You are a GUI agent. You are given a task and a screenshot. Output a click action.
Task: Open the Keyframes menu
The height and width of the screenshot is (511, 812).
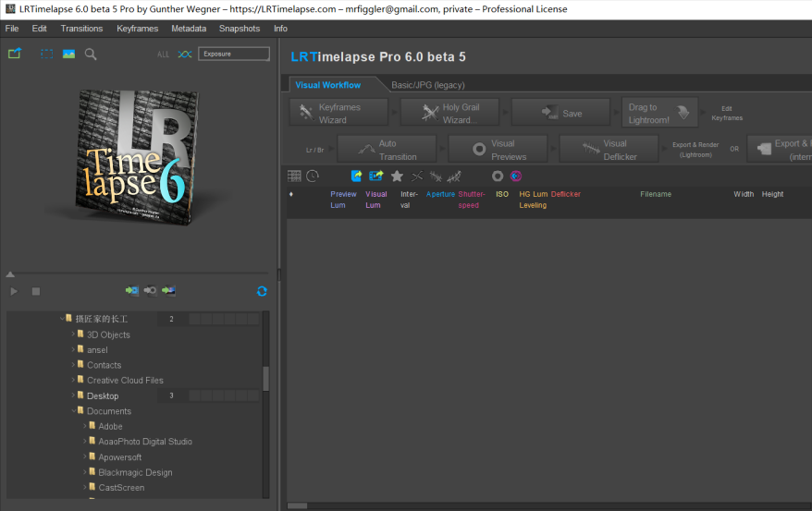pyautogui.click(x=137, y=29)
